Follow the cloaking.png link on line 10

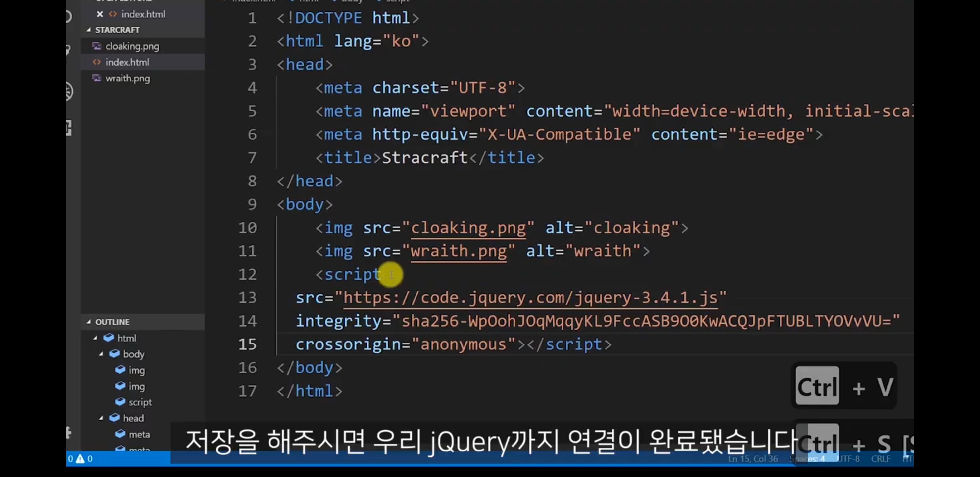[468, 228]
